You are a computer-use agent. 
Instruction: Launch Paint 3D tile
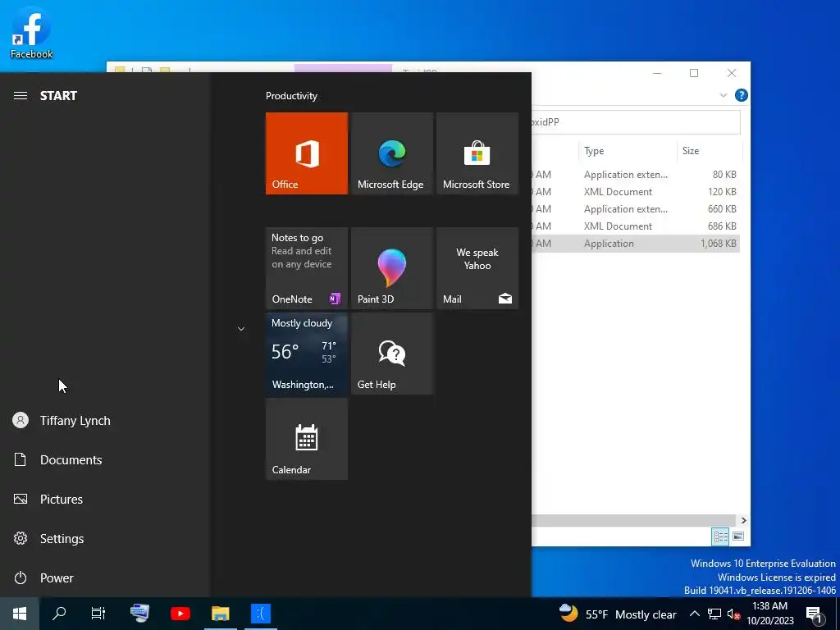[x=391, y=268]
